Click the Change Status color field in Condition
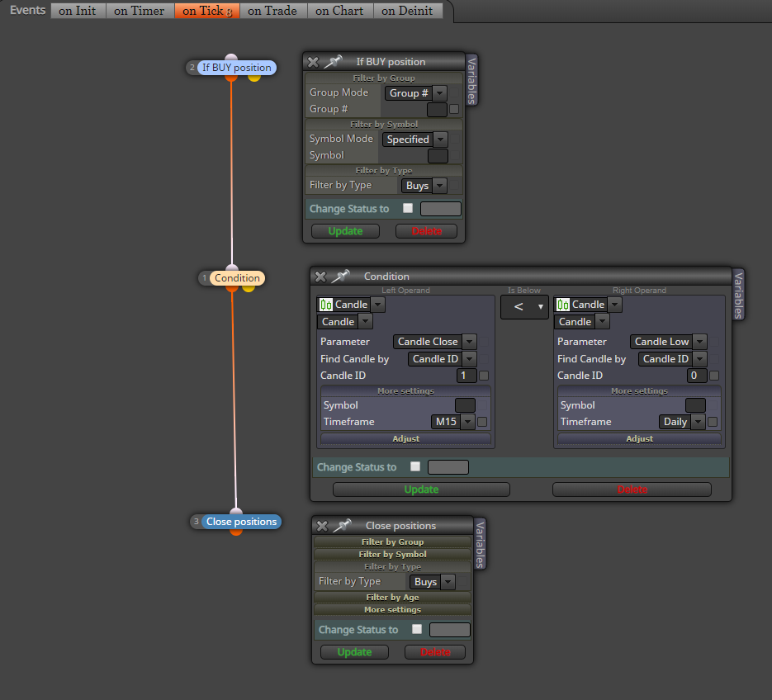 click(448, 466)
